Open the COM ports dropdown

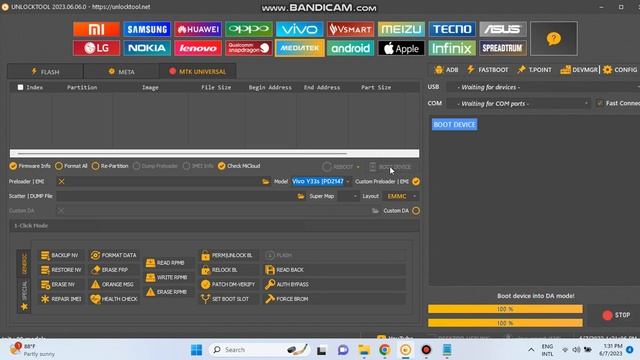tap(518, 104)
